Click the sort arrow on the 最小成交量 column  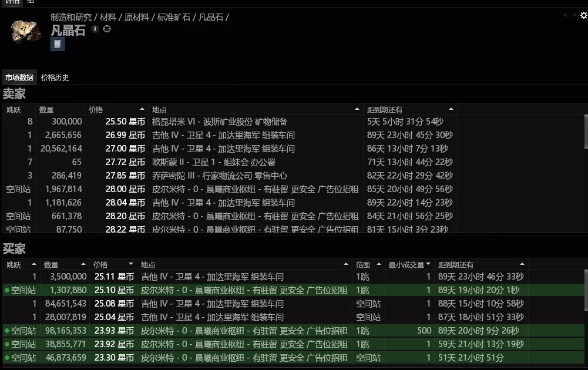[x=429, y=264]
